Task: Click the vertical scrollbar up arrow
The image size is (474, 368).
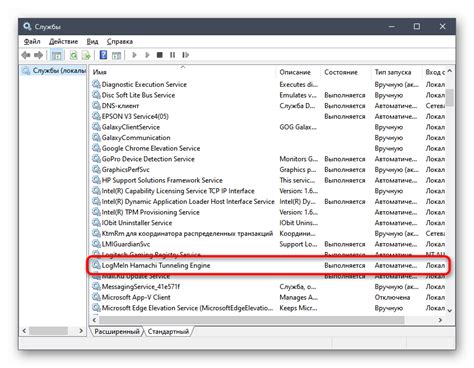Action: 450,71
